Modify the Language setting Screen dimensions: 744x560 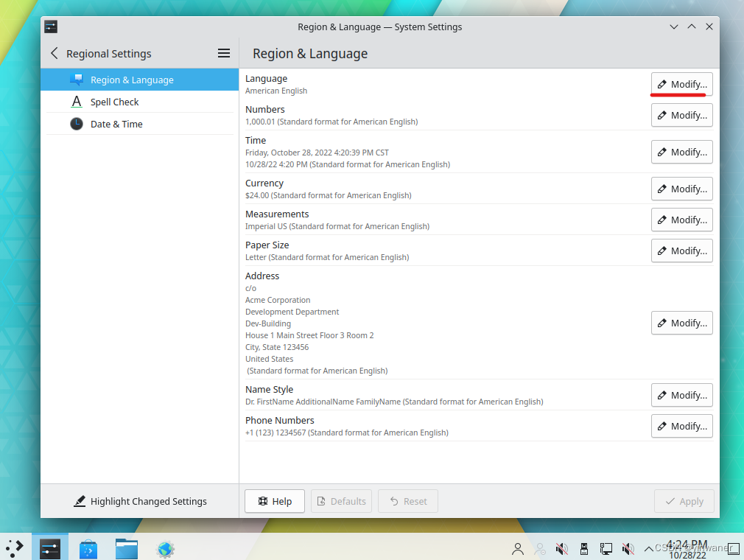[x=682, y=84]
